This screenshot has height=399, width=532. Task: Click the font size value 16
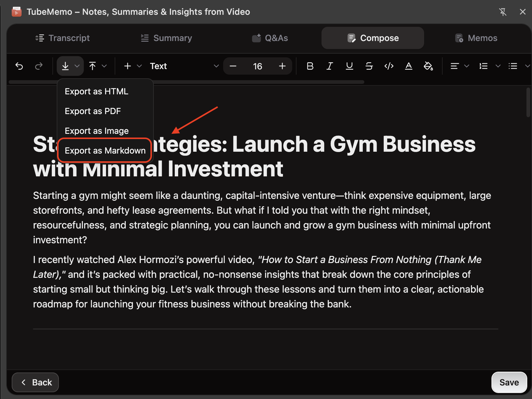[257, 66]
